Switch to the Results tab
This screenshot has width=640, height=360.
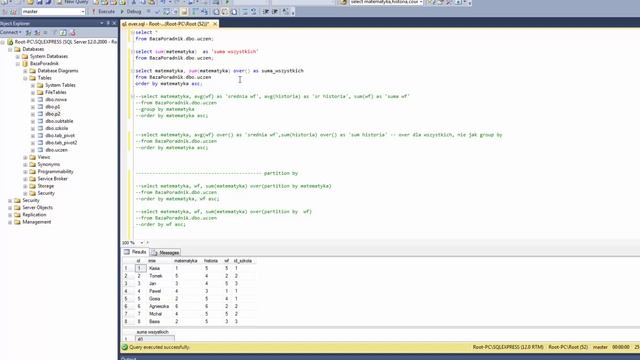point(135,252)
